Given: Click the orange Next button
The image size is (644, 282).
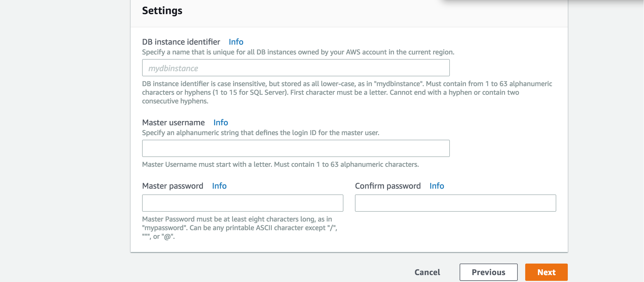Looking at the screenshot, I should tap(546, 272).
